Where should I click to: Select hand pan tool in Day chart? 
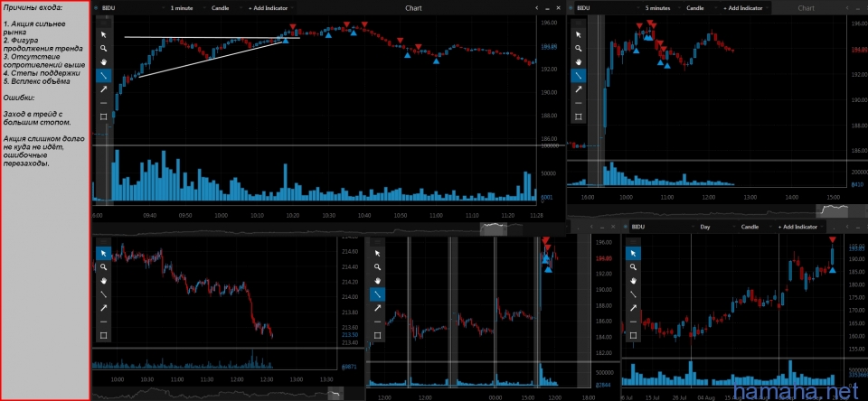click(633, 280)
